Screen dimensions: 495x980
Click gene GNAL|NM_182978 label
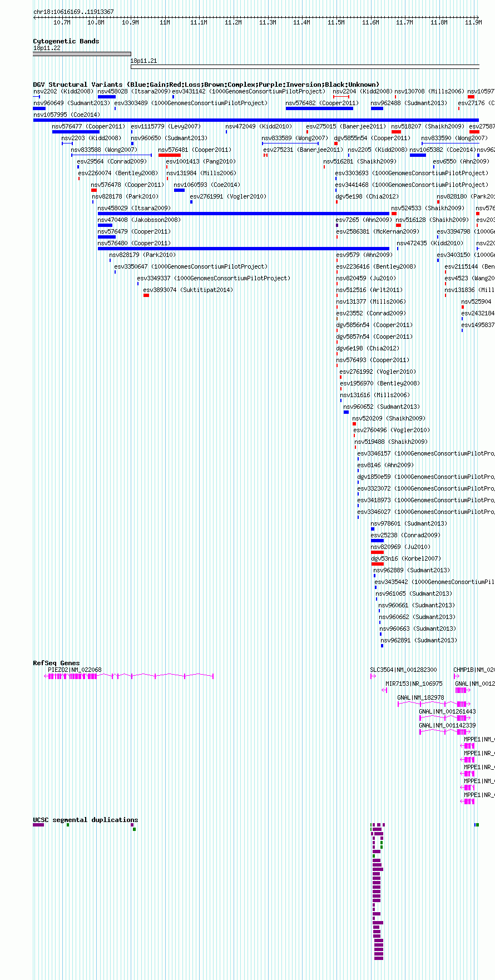(420, 697)
